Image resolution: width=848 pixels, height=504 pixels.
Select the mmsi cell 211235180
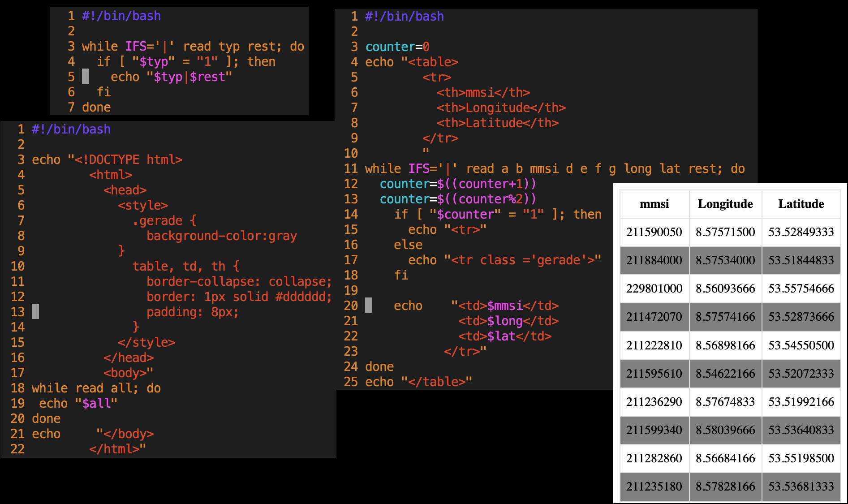coord(654,487)
